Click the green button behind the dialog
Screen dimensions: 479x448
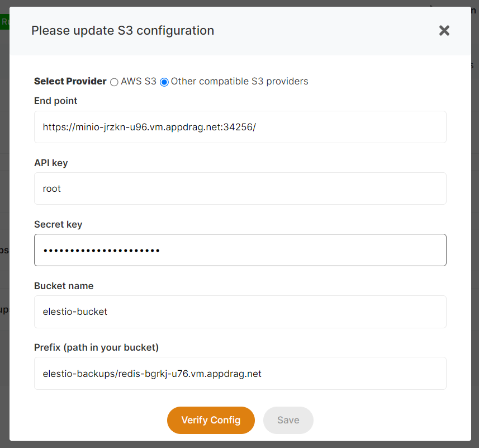[4, 22]
